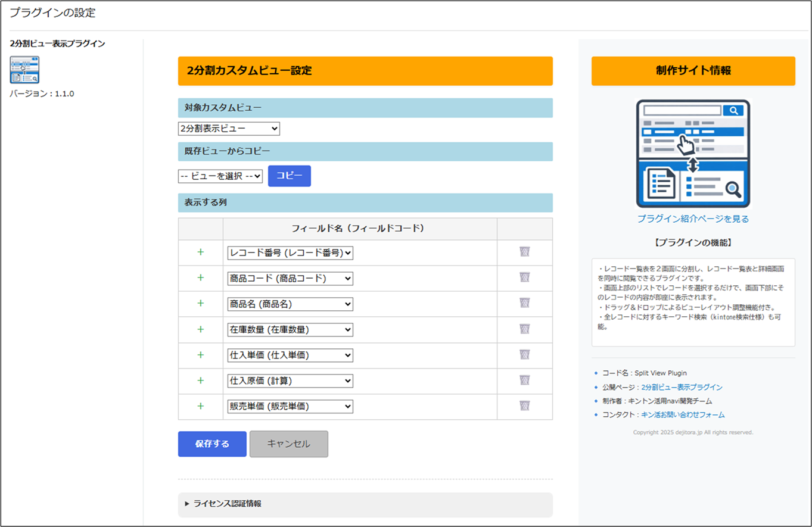Click the 2分割ビュー表示プラグイン icon in the sidebar
This screenshot has width=812, height=527.
pyautogui.click(x=24, y=70)
